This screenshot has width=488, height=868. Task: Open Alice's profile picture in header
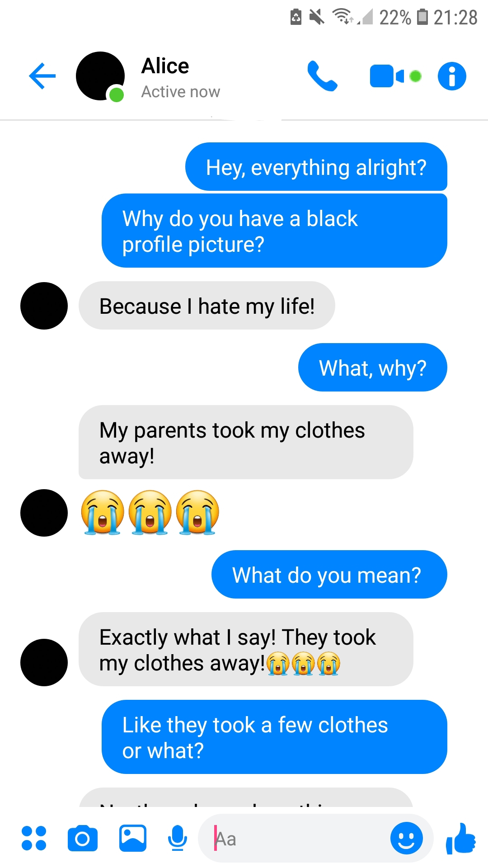pyautogui.click(x=100, y=76)
